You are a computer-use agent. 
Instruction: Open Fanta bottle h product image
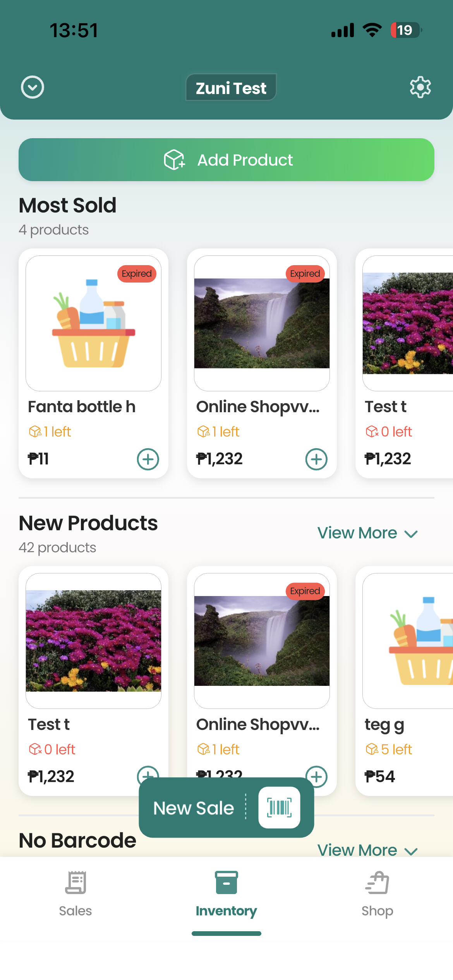[x=94, y=323]
